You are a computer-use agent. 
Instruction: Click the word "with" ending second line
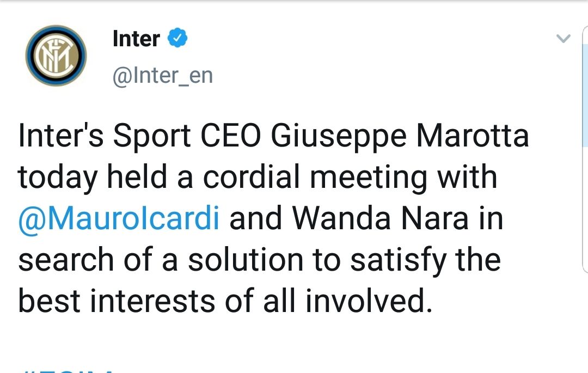[469, 178]
